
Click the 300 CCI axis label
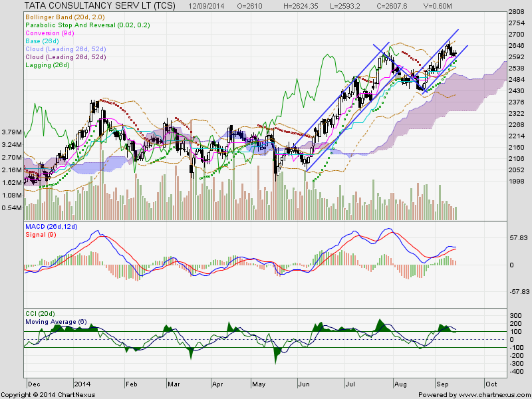coord(516,316)
